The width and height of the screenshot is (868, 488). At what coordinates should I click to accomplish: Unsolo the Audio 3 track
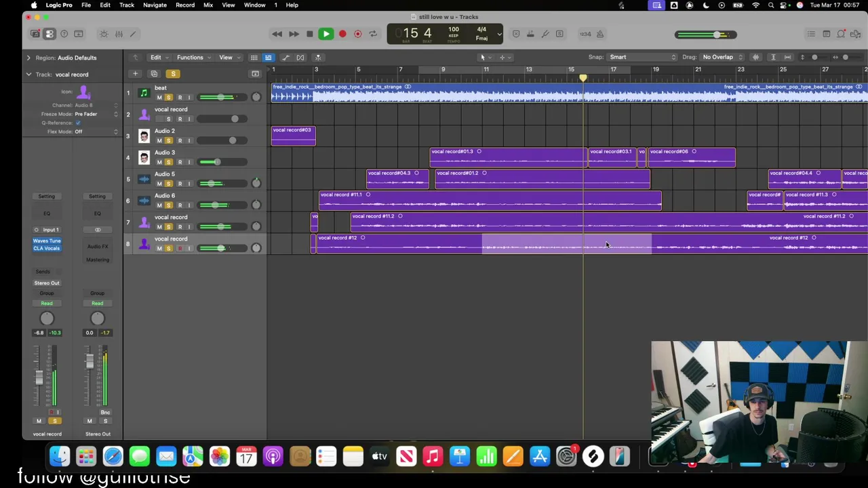169,162
